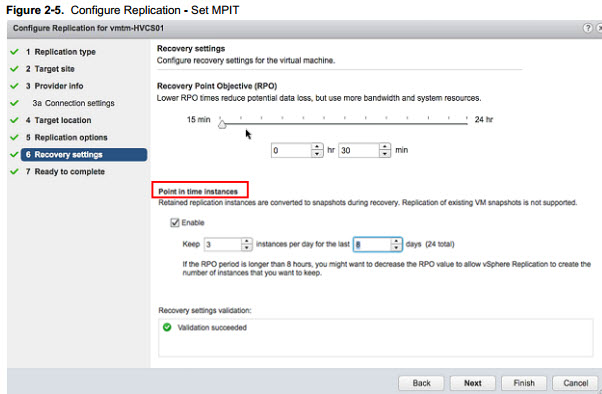This screenshot has height=394, width=602.
Task: Decrease the RPO hours value
Action: click(x=317, y=154)
